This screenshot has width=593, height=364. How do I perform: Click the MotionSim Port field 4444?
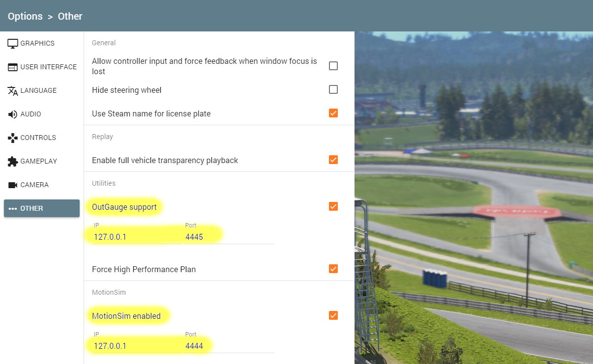[229, 346]
